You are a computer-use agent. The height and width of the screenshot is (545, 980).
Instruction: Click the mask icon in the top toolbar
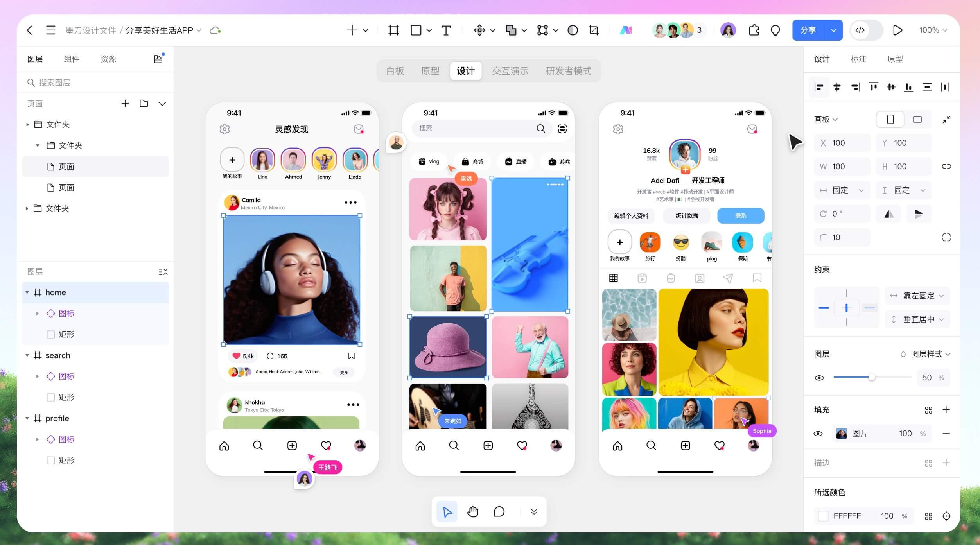(x=573, y=30)
